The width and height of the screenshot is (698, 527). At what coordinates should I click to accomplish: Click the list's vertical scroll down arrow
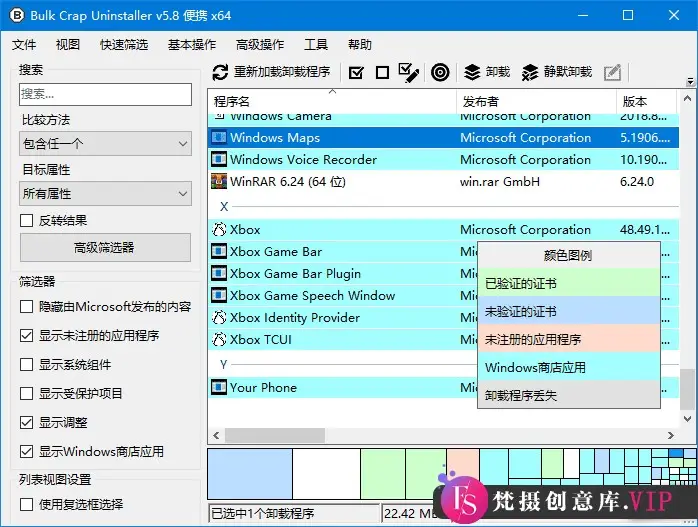click(x=687, y=419)
